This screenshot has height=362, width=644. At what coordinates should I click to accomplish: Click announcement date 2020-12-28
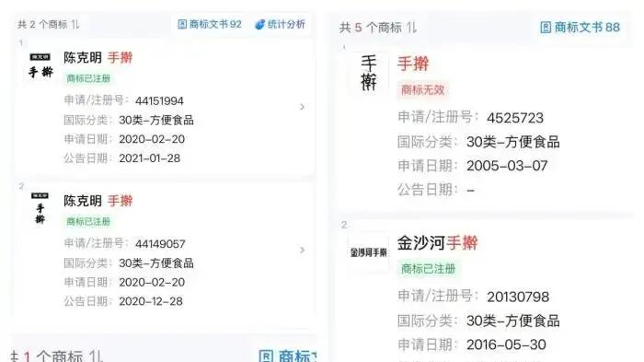151,301
